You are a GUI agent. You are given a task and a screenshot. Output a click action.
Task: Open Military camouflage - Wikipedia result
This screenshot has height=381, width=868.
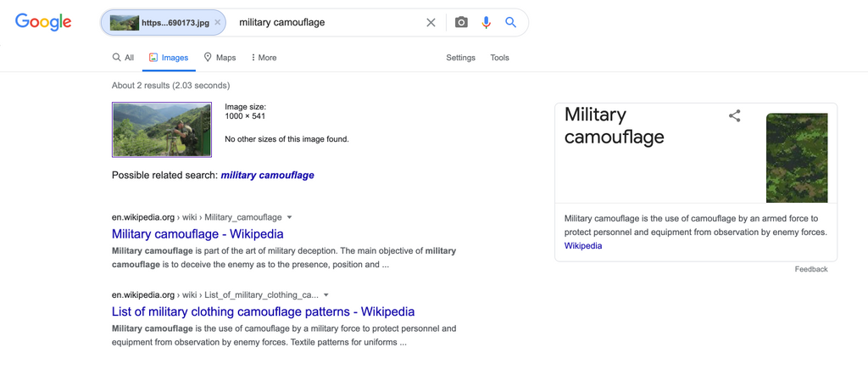(x=198, y=234)
